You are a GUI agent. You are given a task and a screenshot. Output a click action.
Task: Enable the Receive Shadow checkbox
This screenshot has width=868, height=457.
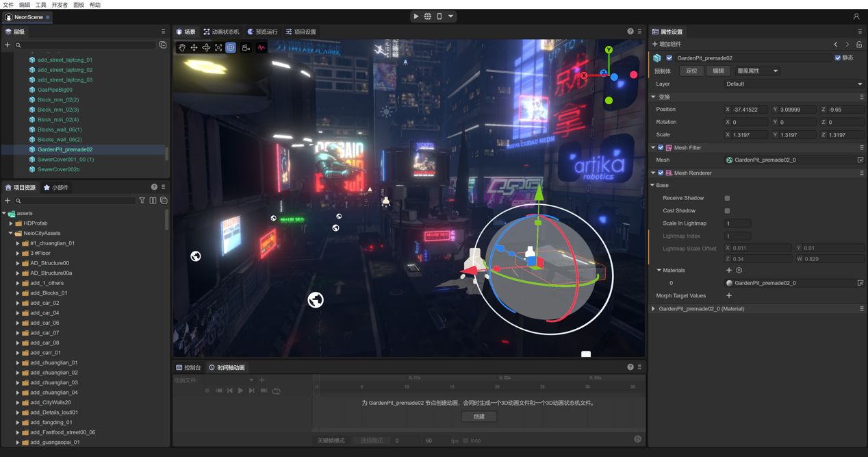(728, 198)
